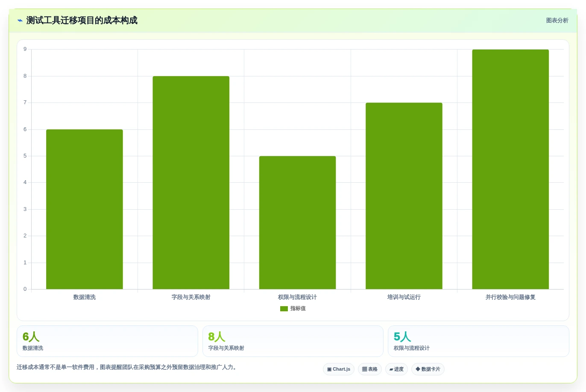586x392 pixels.
Task: Click the 培训与试运行 bar in chart
Action: point(404,196)
